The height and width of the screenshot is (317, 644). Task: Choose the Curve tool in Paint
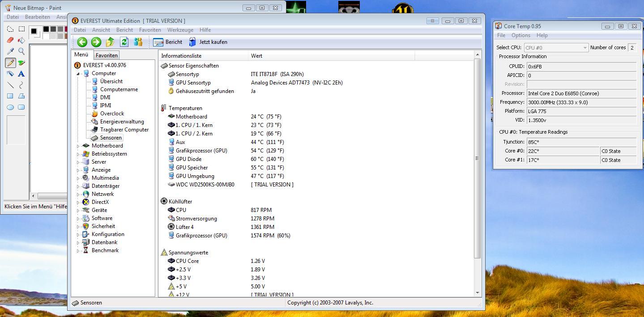[x=21, y=85]
